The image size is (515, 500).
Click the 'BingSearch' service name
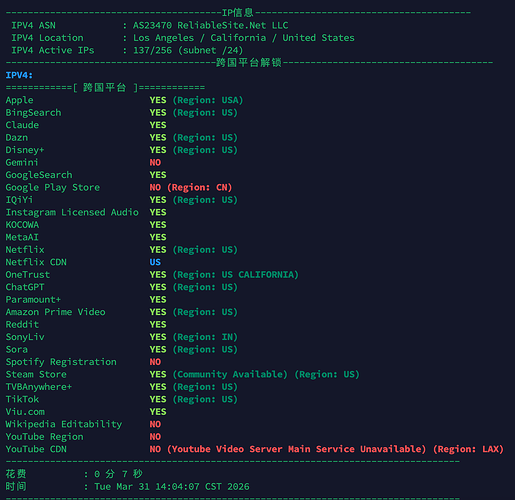tap(33, 113)
